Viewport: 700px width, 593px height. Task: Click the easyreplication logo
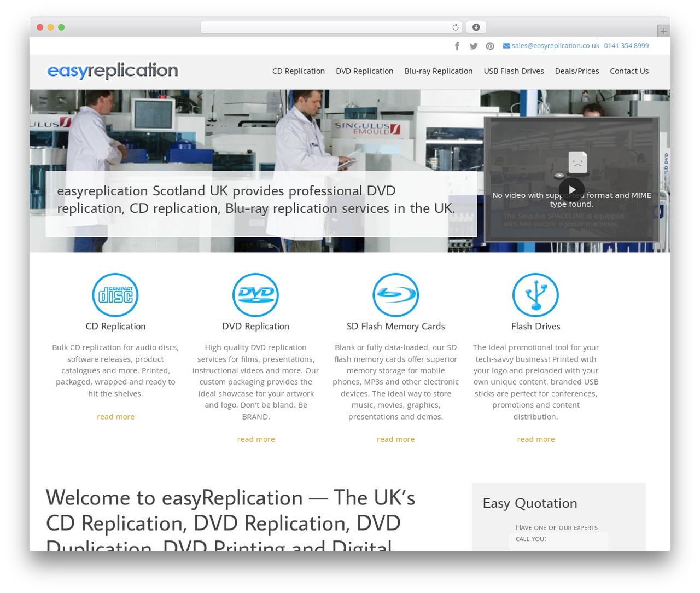tap(113, 71)
